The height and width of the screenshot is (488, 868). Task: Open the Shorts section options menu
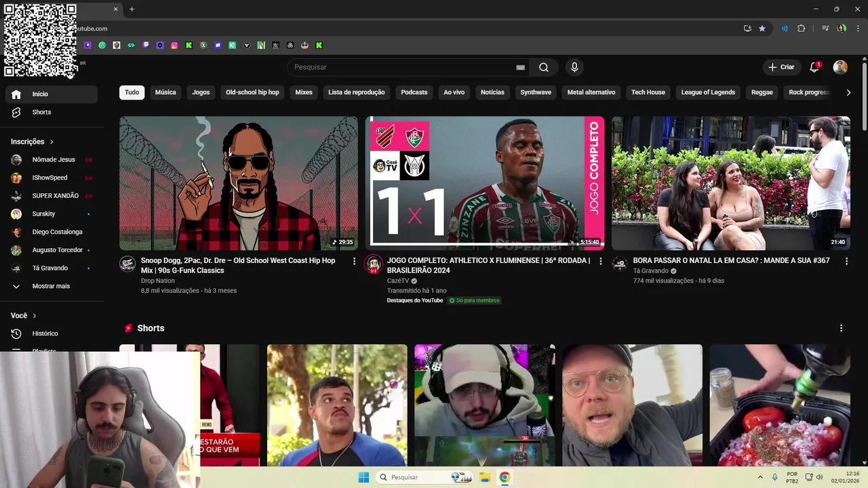pyautogui.click(x=842, y=328)
